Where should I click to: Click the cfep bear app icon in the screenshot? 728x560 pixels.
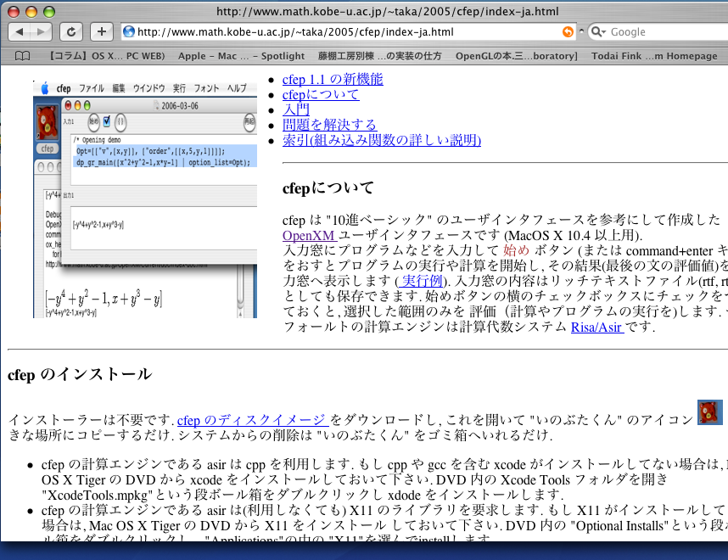(x=48, y=123)
